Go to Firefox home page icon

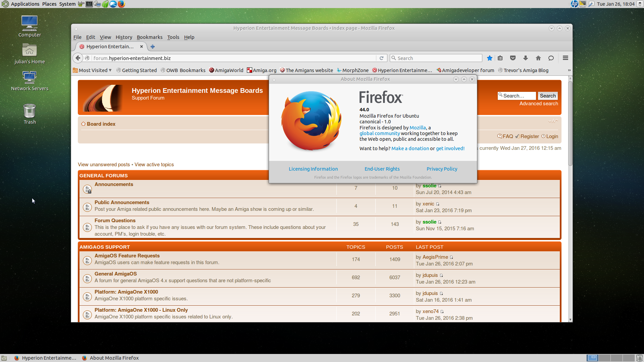click(538, 58)
